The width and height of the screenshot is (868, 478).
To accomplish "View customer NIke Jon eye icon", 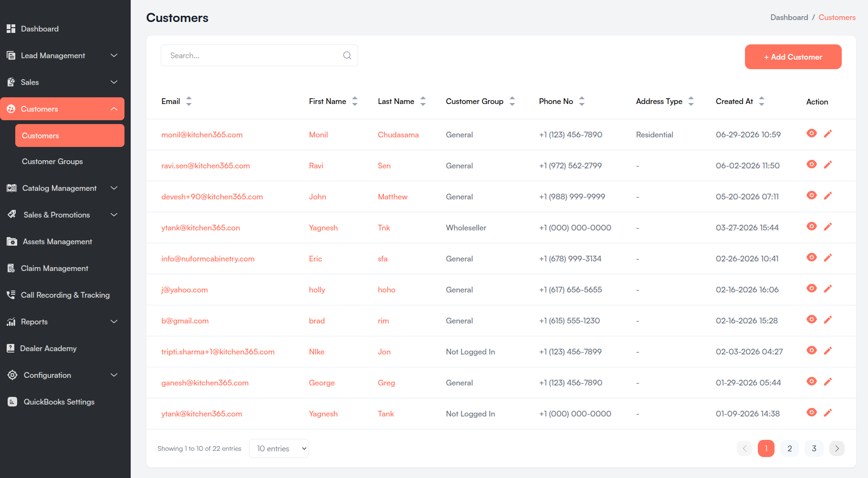I will point(812,350).
